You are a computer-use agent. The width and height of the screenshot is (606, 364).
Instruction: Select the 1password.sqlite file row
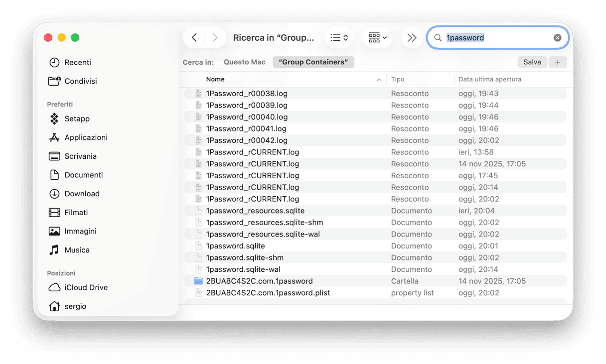coord(236,246)
